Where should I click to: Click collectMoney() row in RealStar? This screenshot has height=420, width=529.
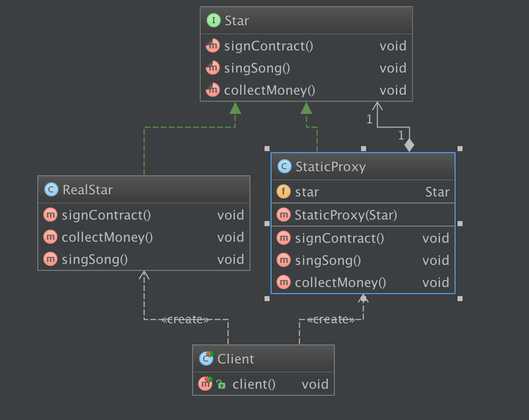[107, 237]
